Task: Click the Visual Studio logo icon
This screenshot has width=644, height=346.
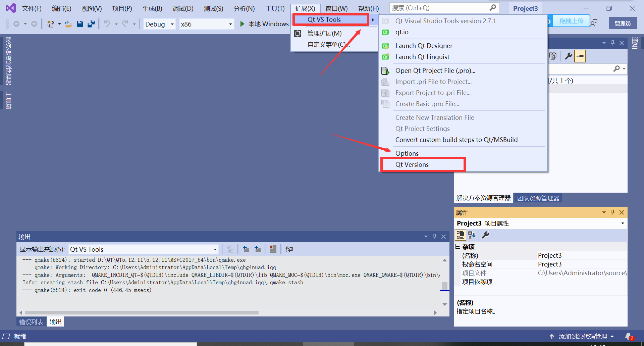Action: click(x=11, y=8)
